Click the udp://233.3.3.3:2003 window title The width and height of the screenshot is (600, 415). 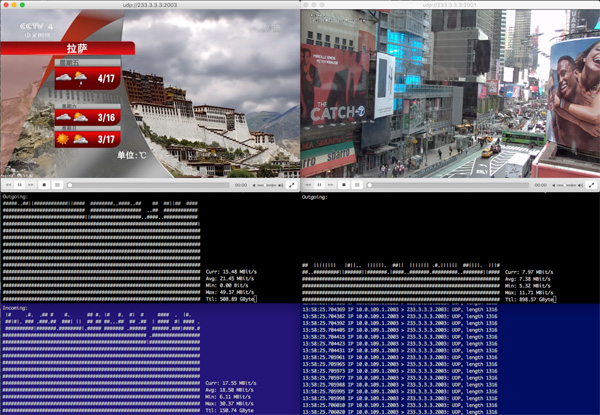click(150, 5)
